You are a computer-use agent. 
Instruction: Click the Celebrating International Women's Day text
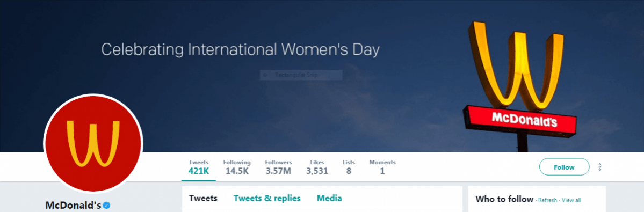click(240, 50)
